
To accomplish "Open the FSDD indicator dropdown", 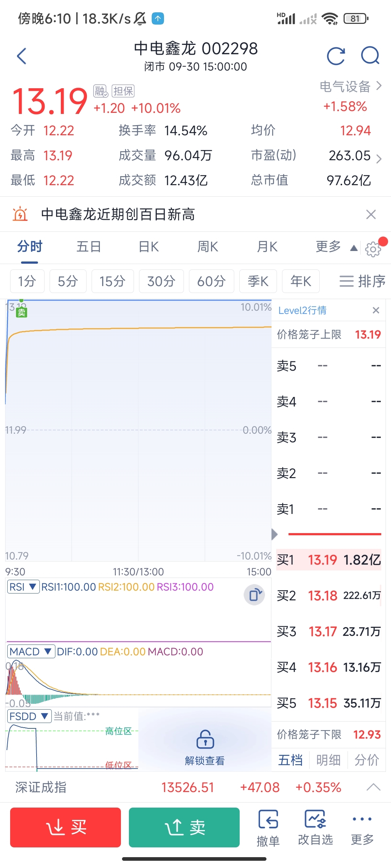I will click(x=29, y=716).
